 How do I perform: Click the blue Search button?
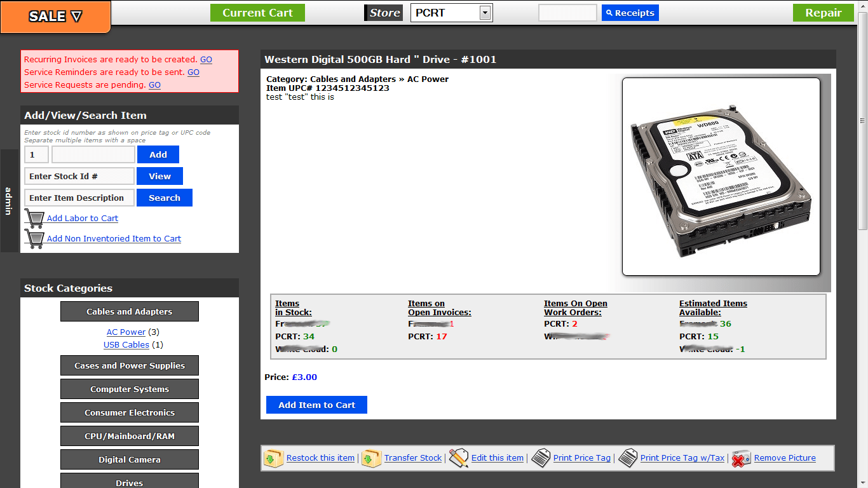165,198
